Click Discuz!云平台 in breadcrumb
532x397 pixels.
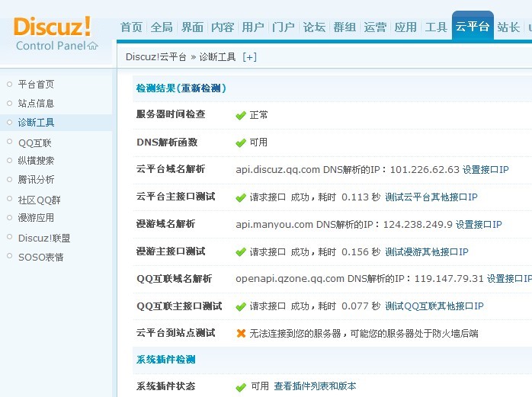155,57
